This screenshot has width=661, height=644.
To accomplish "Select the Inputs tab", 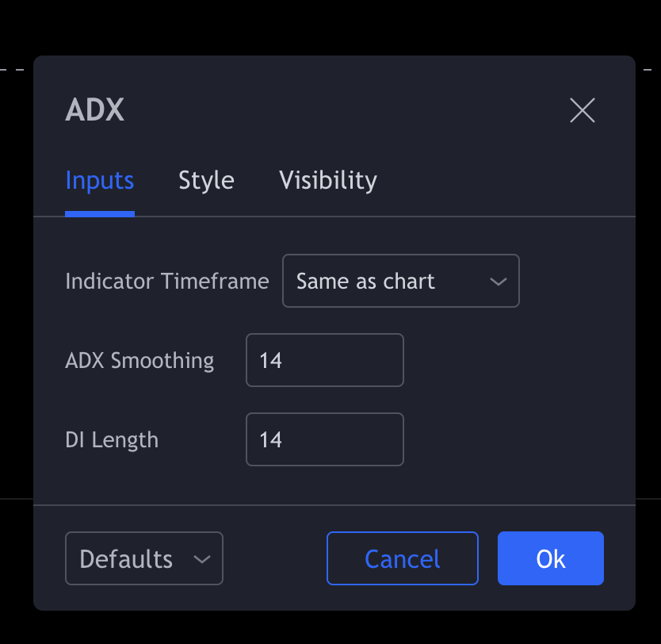I will [x=100, y=181].
